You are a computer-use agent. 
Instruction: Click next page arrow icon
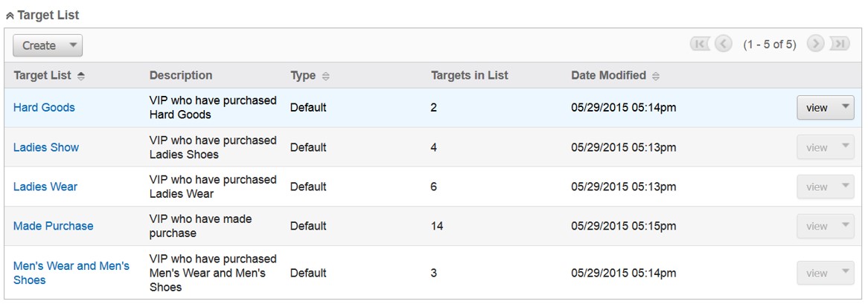click(x=815, y=44)
